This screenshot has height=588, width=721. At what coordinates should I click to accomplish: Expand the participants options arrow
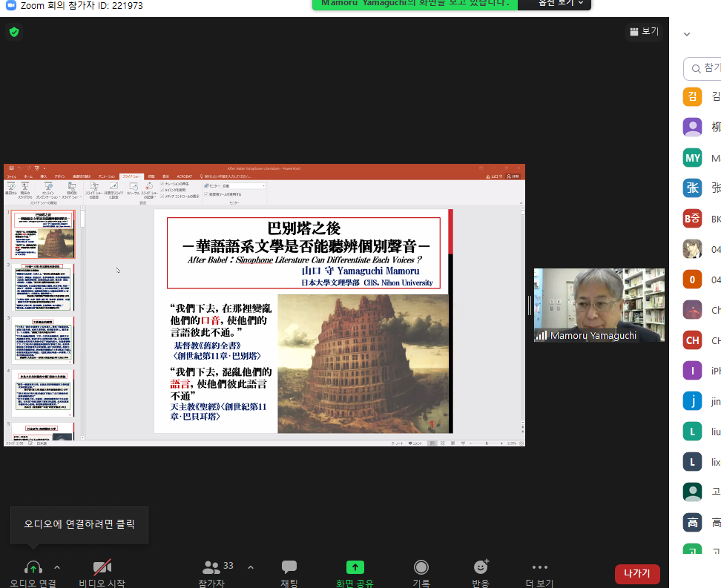click(x=250, y=567)
